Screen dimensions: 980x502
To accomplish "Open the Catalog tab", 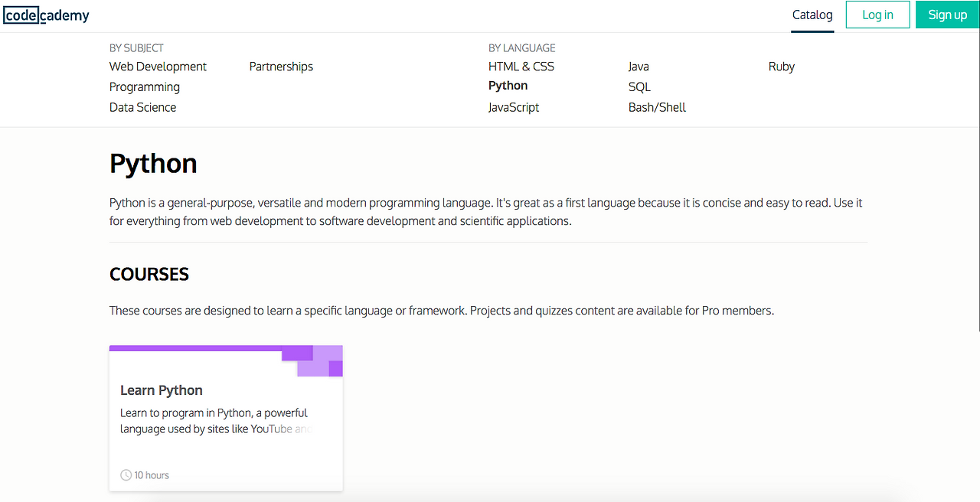I will tap(812, 15).
